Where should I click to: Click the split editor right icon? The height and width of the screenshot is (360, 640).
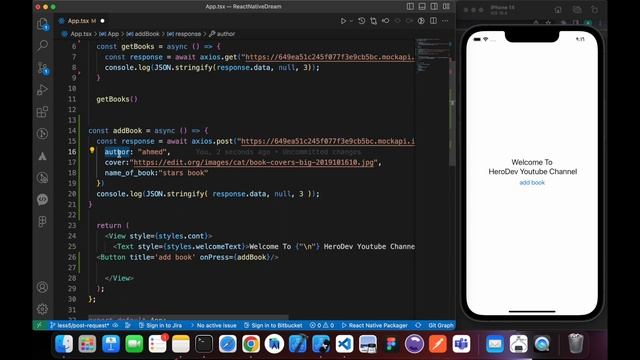coord(433,21)
